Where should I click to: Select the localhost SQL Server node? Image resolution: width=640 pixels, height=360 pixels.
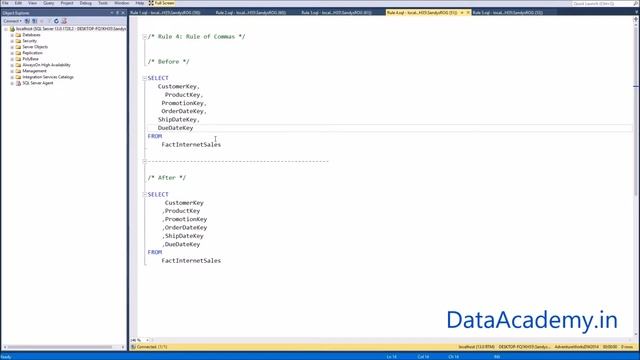[71, 29]
